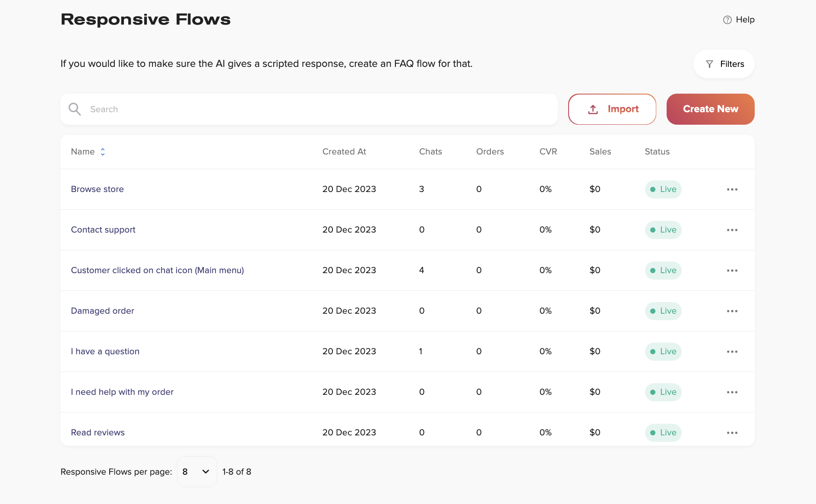Image resolution: width=816 pixels, height=504 pixels.
Task: Click the CVR column header
Action: (x=548, y=151)
